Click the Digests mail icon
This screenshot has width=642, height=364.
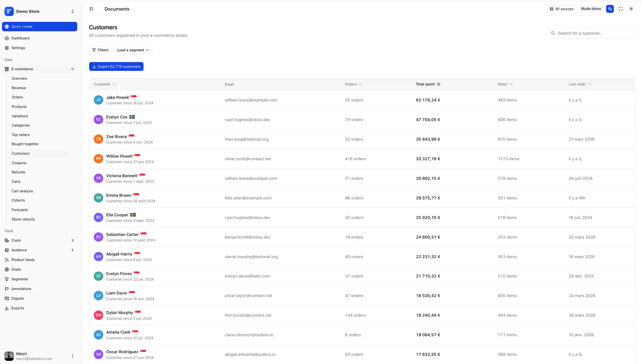(x=7, y=299)
